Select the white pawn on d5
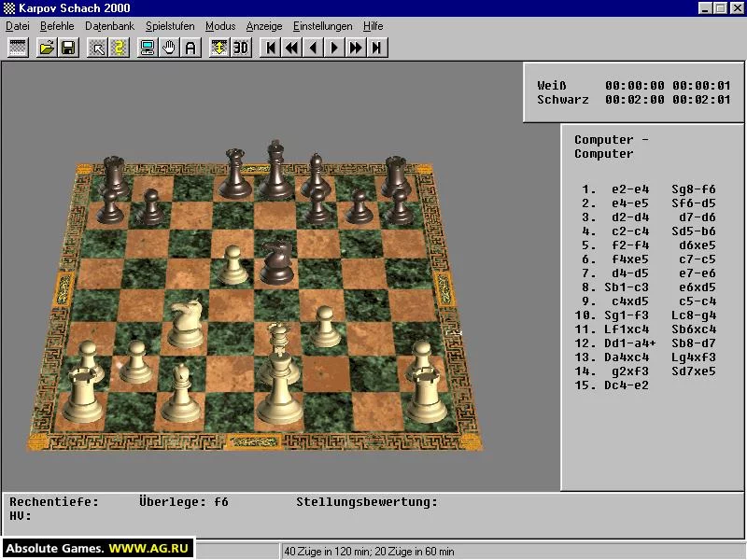 (233, 266)
